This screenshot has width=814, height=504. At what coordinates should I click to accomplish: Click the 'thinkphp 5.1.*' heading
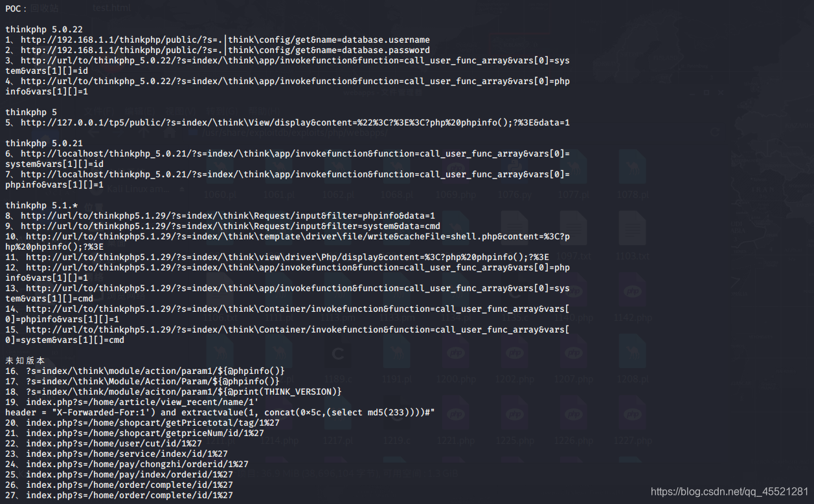tap(41, 205)
